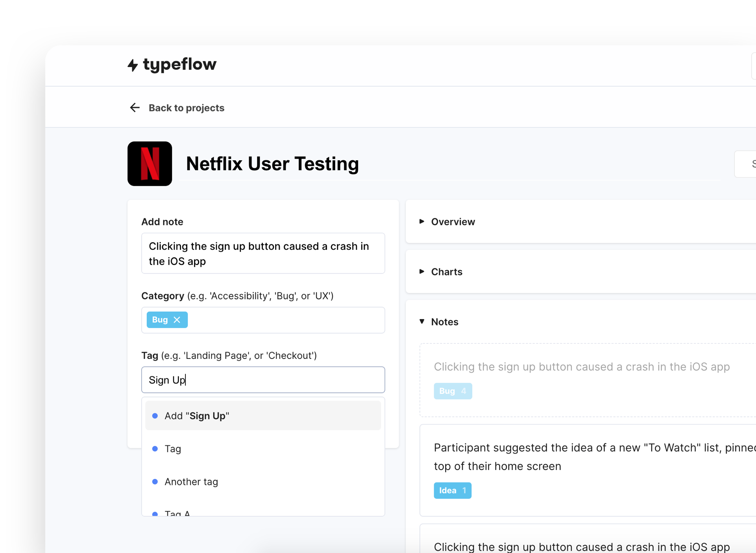The width and height of the screenshot is (756, 553).
Task: Toggle the Idea 1 tag on the To Watch note
Action: click(x=452, y=490)
